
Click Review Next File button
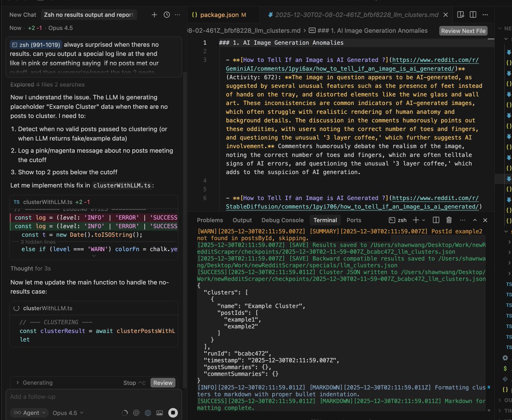tap(463, 31)
